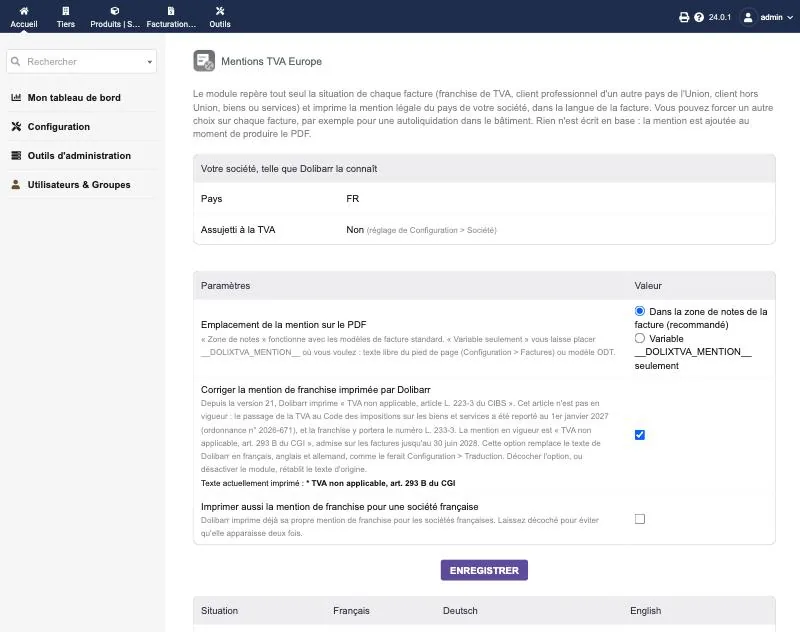The height and width of the screenshot is (632, 800).
Task: Click the 'Assujetti à la TVA' label
Action: [238, 230]
